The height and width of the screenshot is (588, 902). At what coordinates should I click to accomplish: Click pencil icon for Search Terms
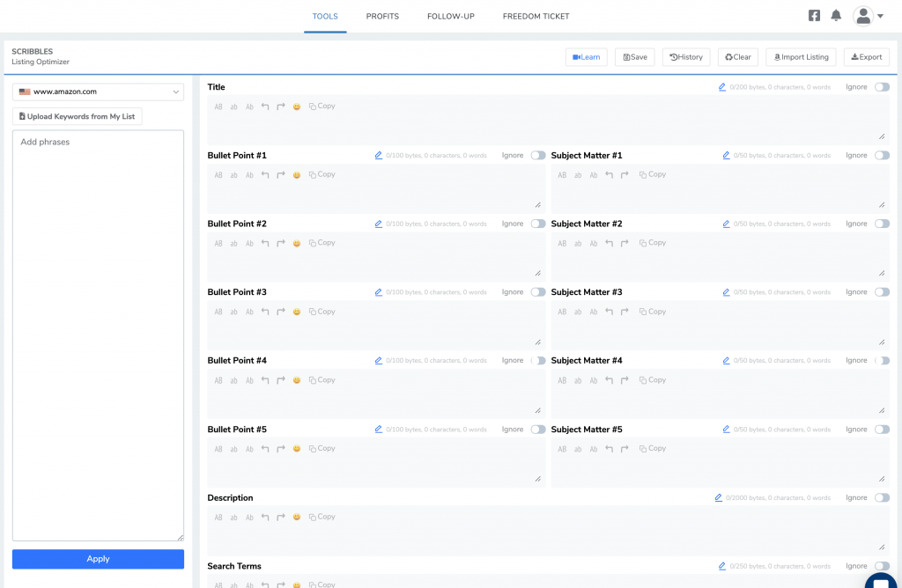pyautogui.click(x=722, y=566)
